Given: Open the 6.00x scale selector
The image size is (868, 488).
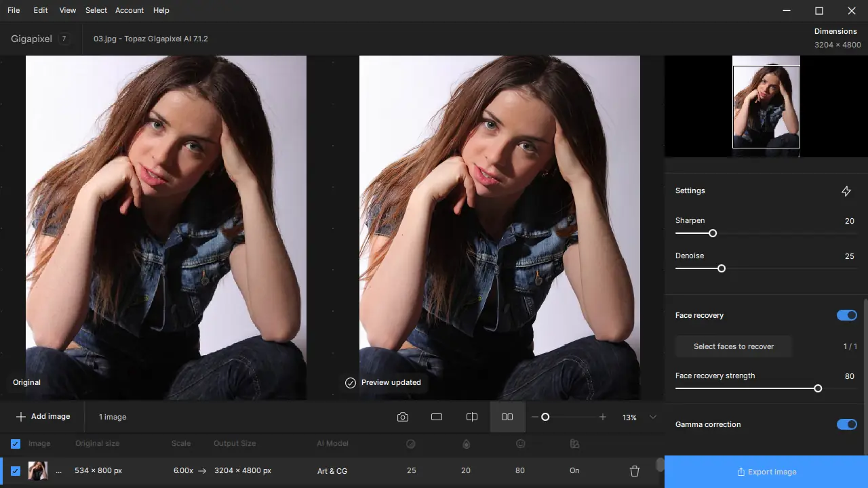Looking at the screenshot, I should [183, 470].
